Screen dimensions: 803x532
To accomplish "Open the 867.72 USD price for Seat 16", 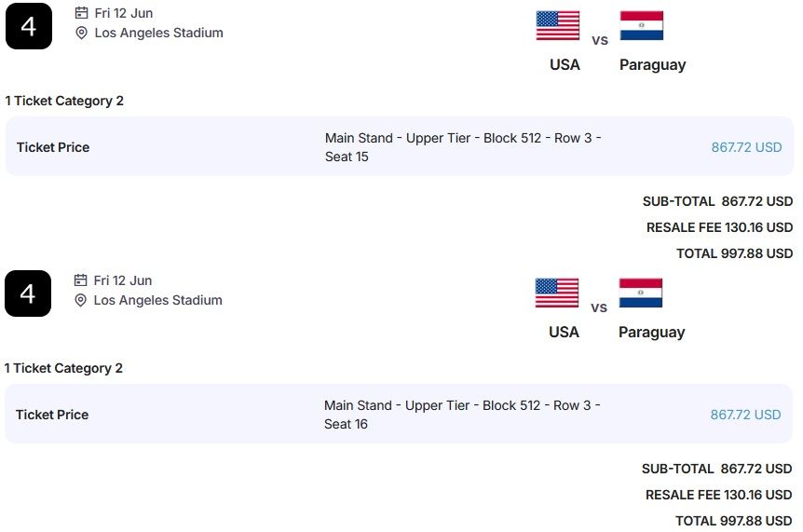I will click(745, 415).
